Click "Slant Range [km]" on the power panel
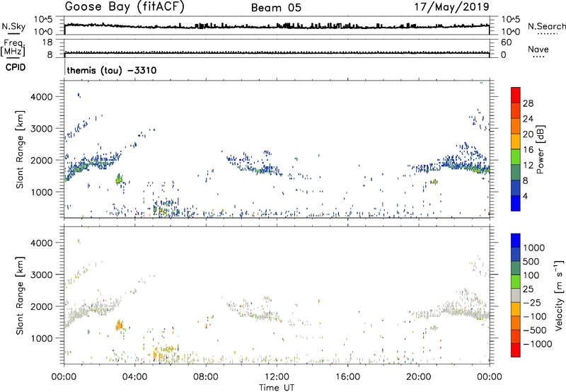The height and width of the screenshot is (392, 566). (x=20, y=149)
